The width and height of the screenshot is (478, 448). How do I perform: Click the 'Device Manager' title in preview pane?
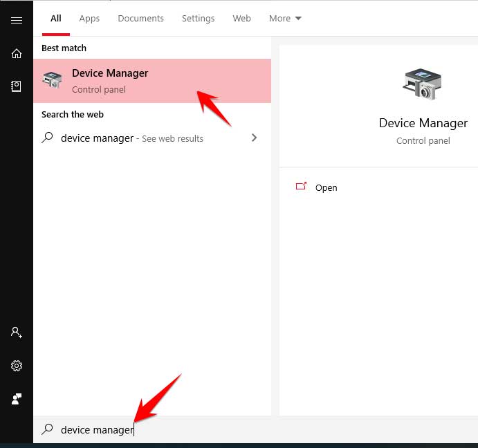click(x=423, y=123)
